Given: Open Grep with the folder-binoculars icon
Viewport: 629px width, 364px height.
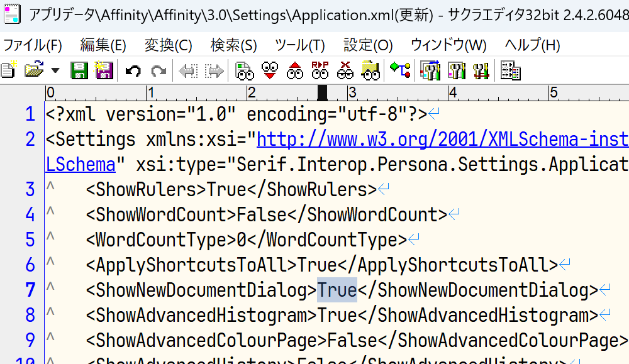Looking at the screenshot, I should click(x=370, y=70).
